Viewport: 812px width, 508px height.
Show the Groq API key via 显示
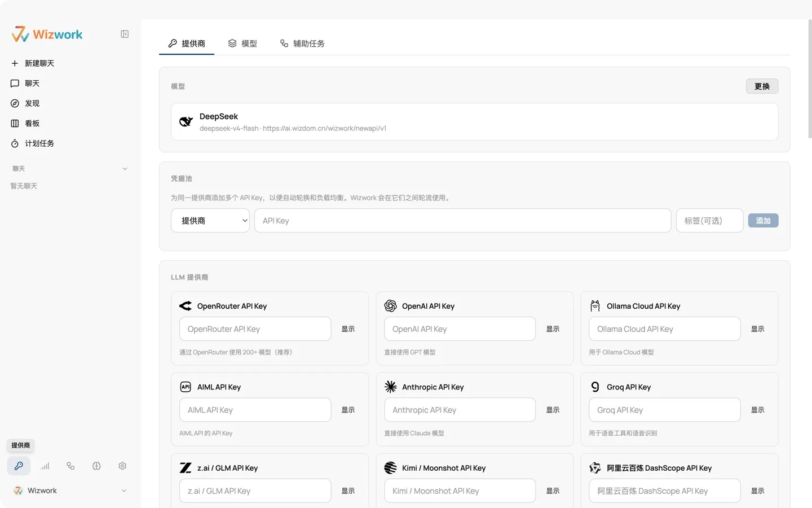tap(757, 410)
